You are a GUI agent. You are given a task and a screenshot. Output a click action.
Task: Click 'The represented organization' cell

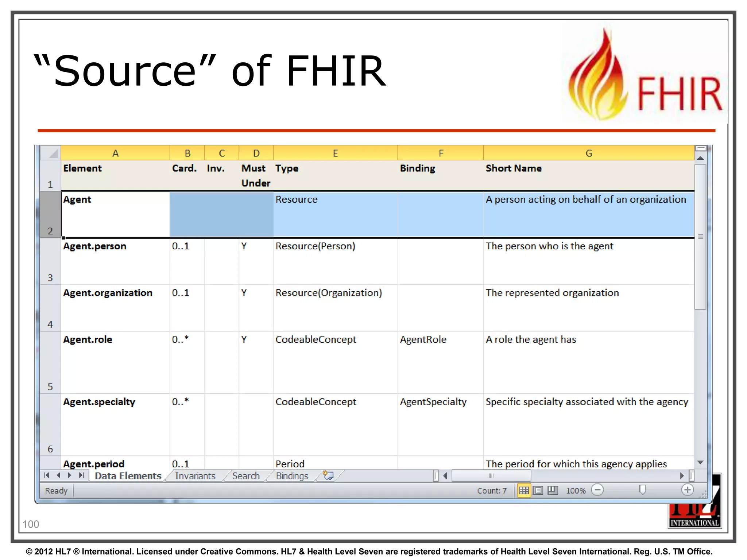[589, 308]
